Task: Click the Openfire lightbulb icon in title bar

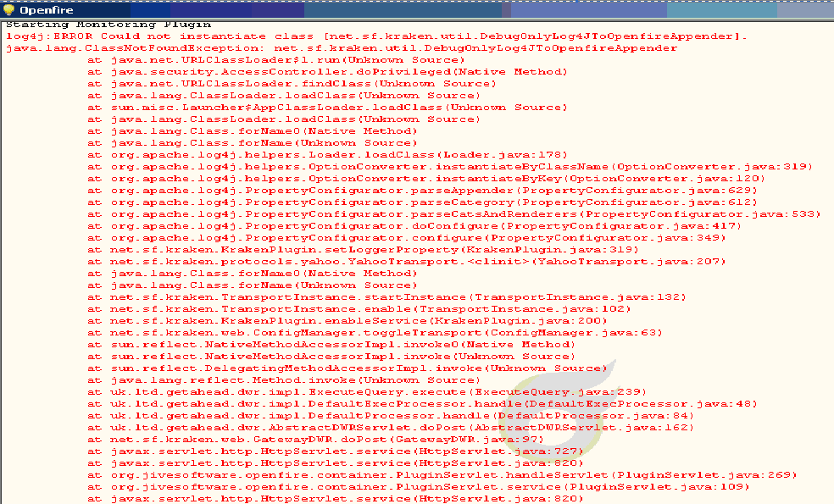Action: [x=8, y=9]
